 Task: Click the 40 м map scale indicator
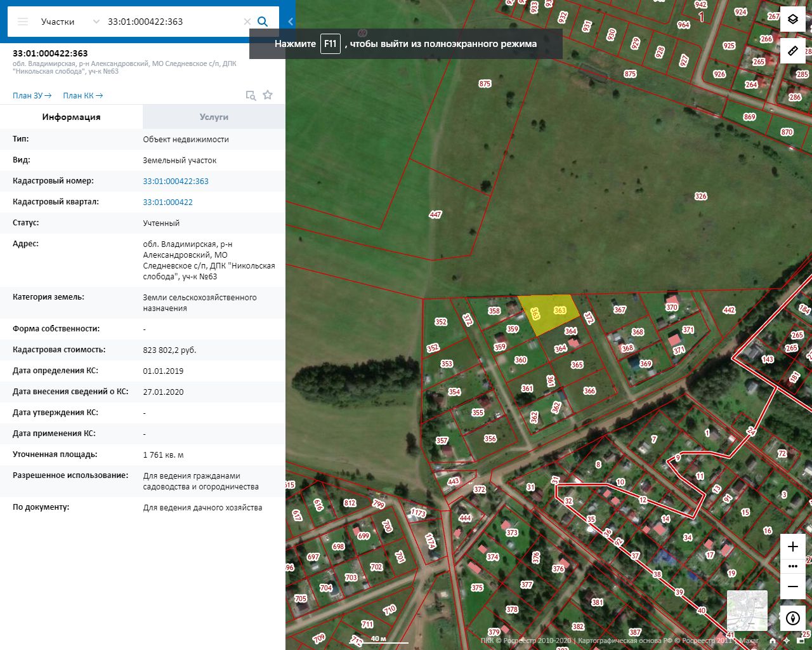pyautogui.click(x=379, y=640)
